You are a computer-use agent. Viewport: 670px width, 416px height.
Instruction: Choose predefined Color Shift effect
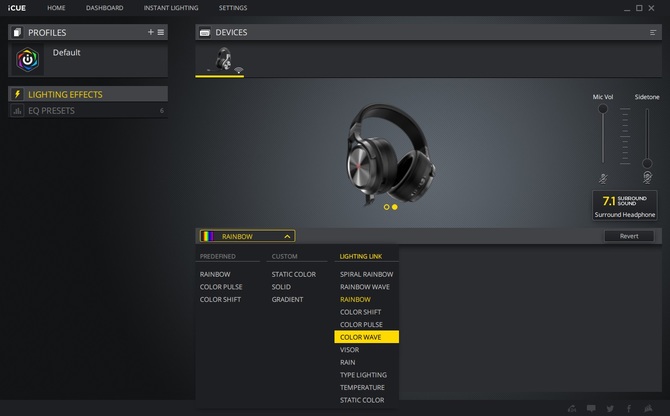[x=220, y=299]
